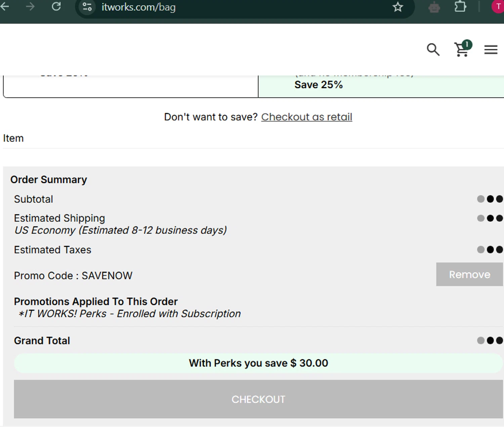Open the site information icon
This screenshot has height=427, width=504.
87,7
